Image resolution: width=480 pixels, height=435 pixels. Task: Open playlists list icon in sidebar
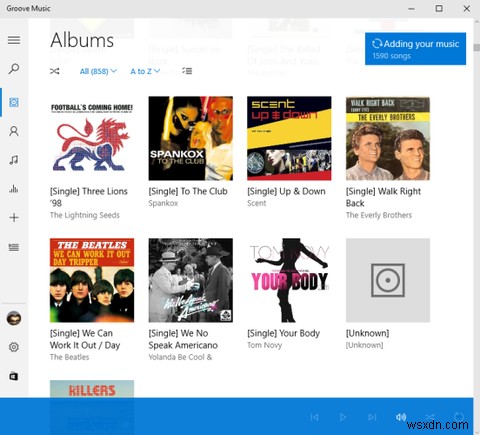click(14, 247)
